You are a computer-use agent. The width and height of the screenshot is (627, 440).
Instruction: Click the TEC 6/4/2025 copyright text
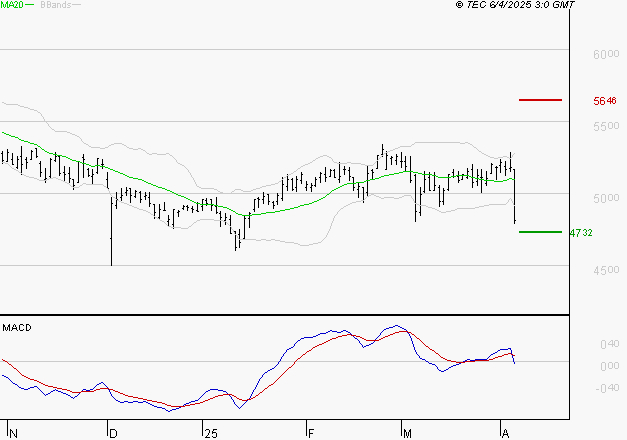515,5
